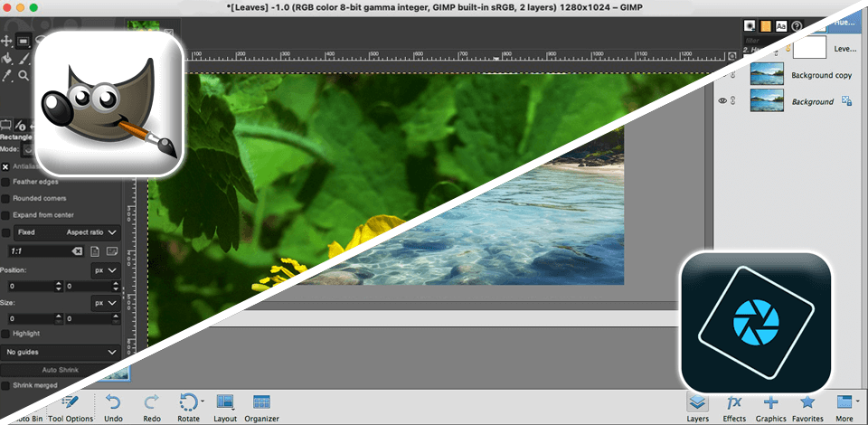
Task: Open the Favorites panel
Action: [807, 409]
